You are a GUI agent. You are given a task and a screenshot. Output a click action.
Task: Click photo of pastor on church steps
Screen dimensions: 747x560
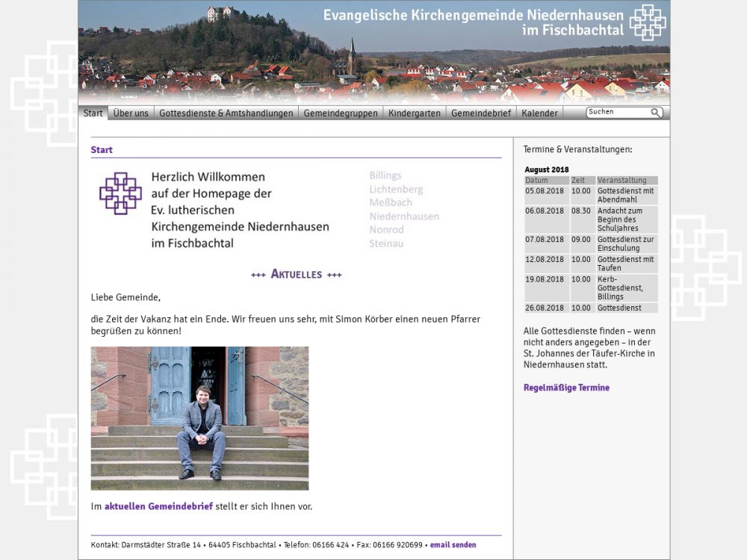(x=199, y=418)
